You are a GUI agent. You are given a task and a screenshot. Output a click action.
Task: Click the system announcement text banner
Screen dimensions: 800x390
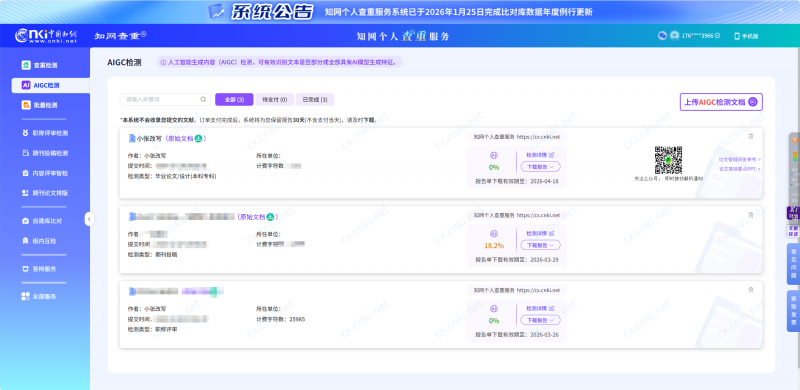click(x=459, y=12)
